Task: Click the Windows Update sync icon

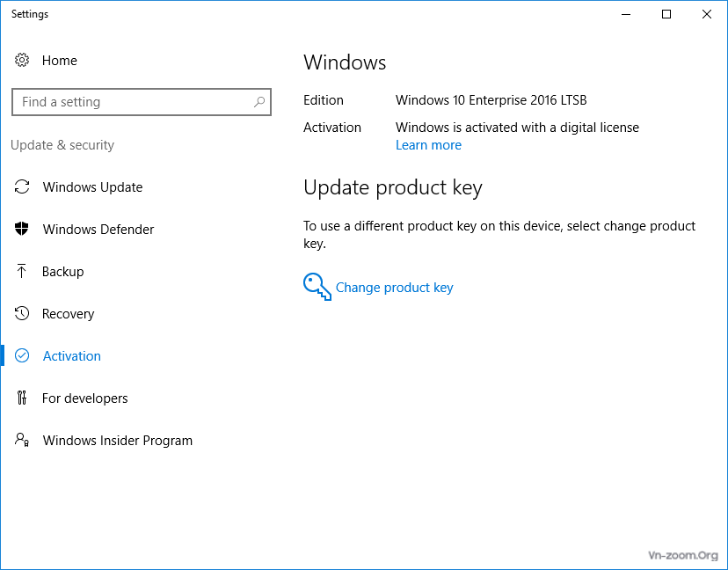Action: [22, 186]
